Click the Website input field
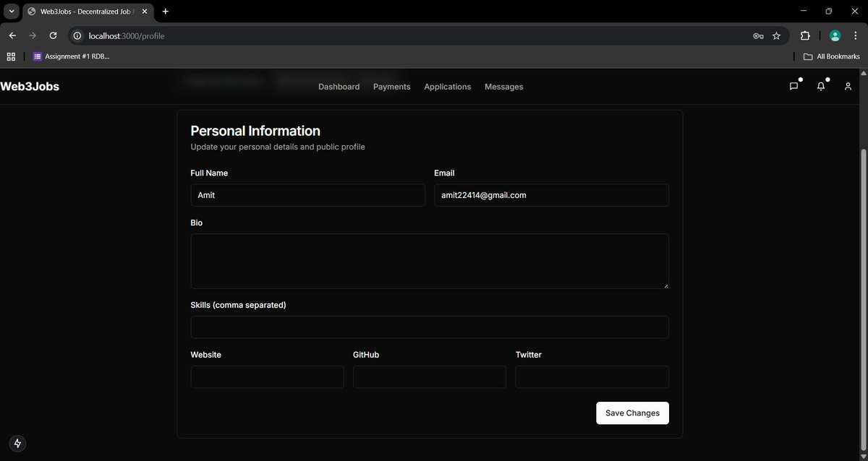The image size is (868, 461). click(x=267, y=376)
